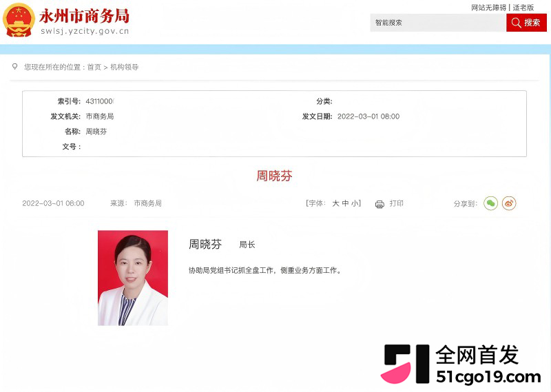The height and width of the screenshot is (392, 551).
Task: Click the location pin icon in breadcrumb
Action: [14, 66]
